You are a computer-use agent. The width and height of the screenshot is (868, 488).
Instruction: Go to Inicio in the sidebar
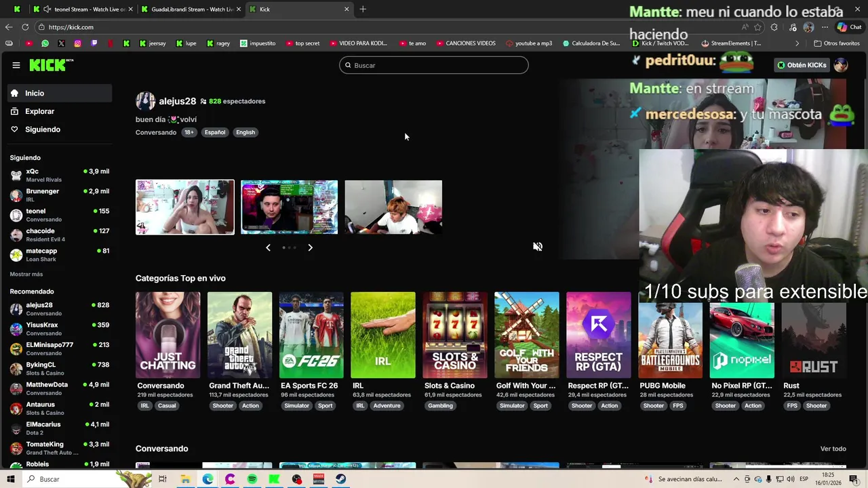pos(60,93)
